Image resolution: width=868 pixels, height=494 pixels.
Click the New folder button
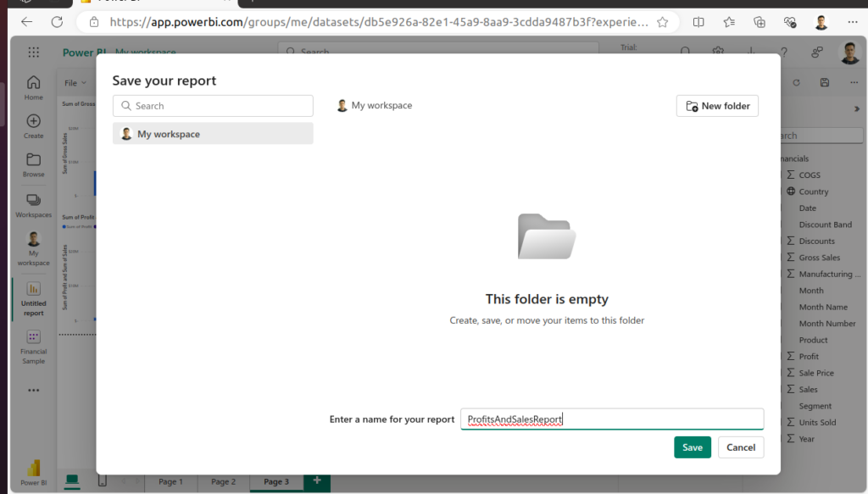coord(717,106)
